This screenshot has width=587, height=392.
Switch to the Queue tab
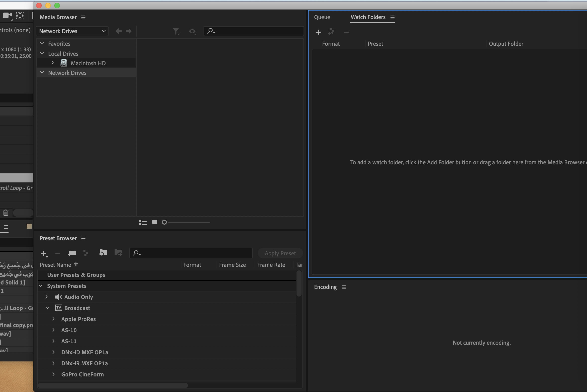[322, 17]
